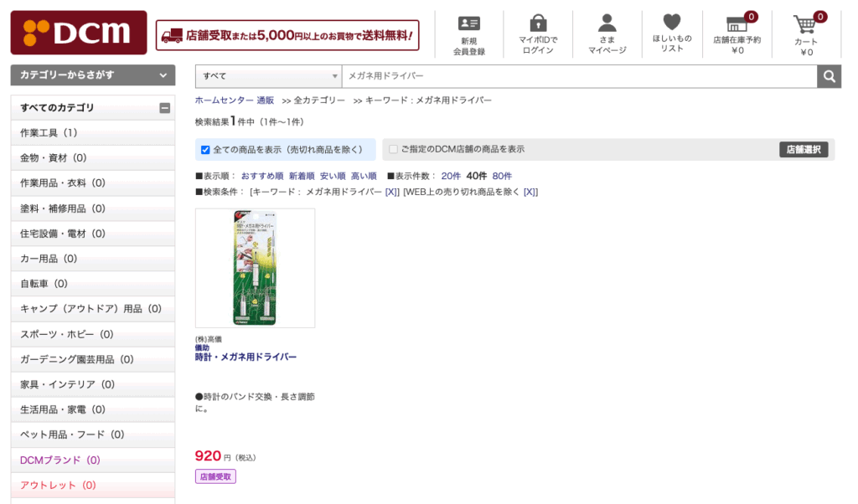Click the product thumbnail image
The image size is (858, 504).
255,268
